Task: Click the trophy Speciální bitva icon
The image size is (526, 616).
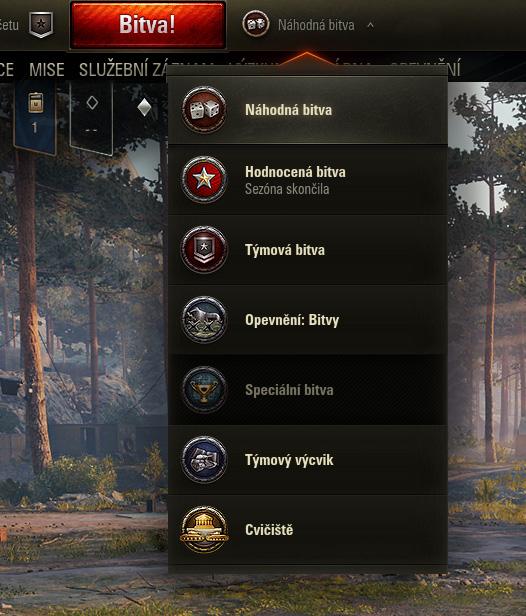Action: (204, 389)
